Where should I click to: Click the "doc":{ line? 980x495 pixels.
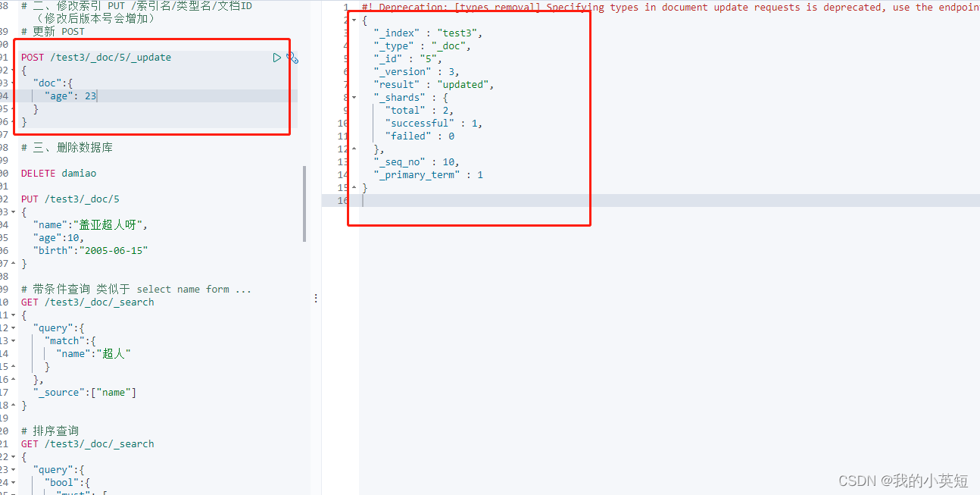52,83
